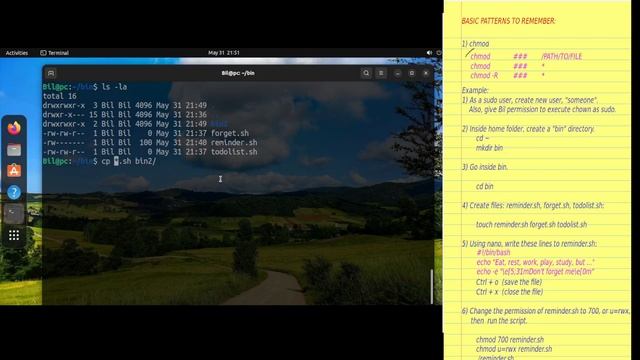Click 'chmod u=rwx reminder.sh' in notes

click(514, 349)
